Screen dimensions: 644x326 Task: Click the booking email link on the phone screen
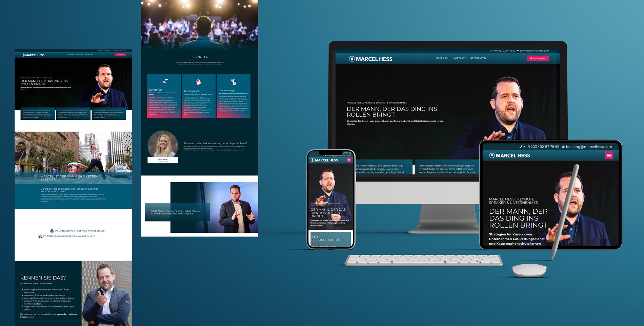[x=339, y=156]
